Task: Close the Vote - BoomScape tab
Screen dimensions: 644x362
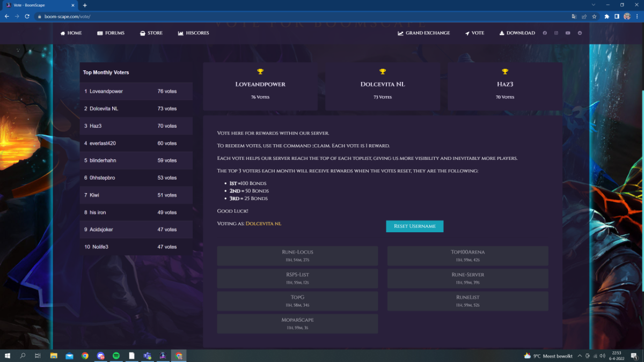Action: (x=74, y=5)
